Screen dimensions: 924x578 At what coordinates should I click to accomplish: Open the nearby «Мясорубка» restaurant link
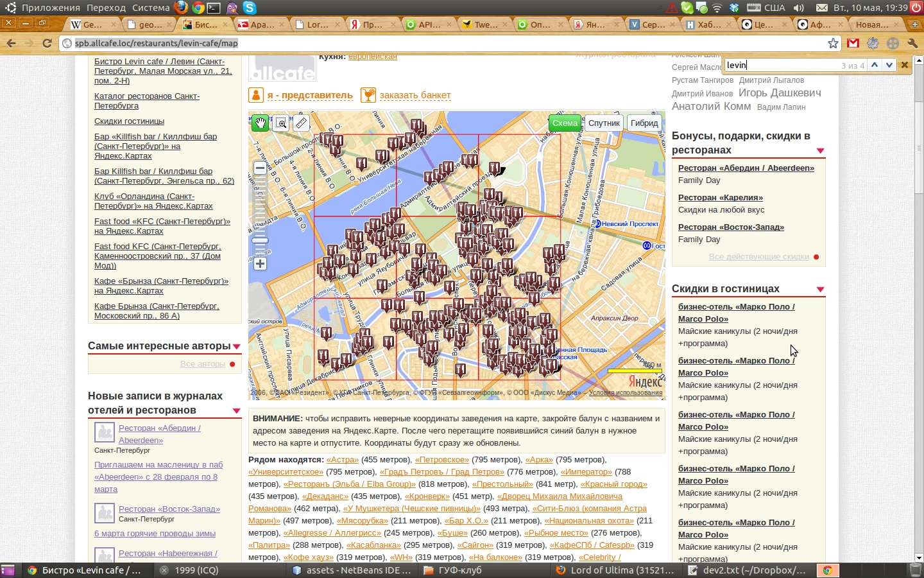point(363,520)
